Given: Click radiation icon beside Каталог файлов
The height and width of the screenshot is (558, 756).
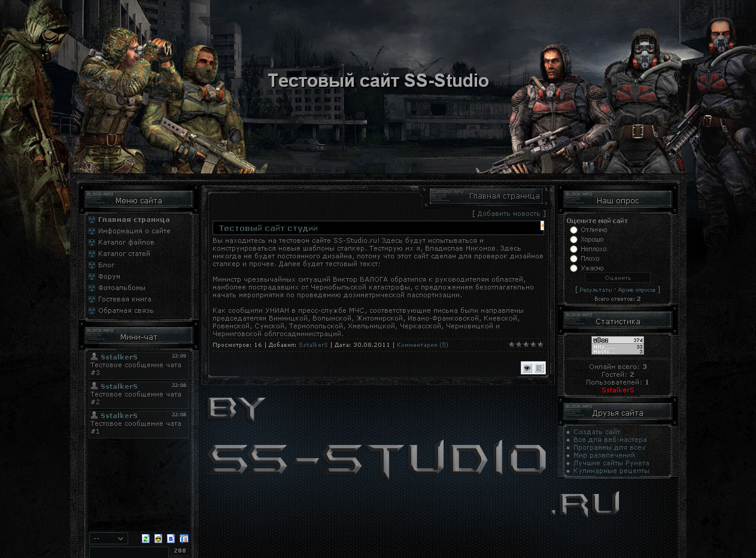Looking at the screenshot, I should 92,242.
